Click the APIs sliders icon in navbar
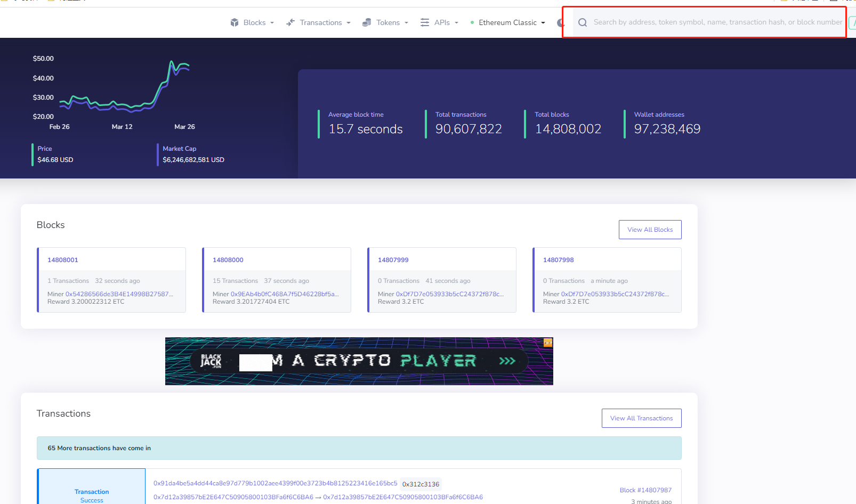Viewport: 856px width, 504px height. [425, 22]
